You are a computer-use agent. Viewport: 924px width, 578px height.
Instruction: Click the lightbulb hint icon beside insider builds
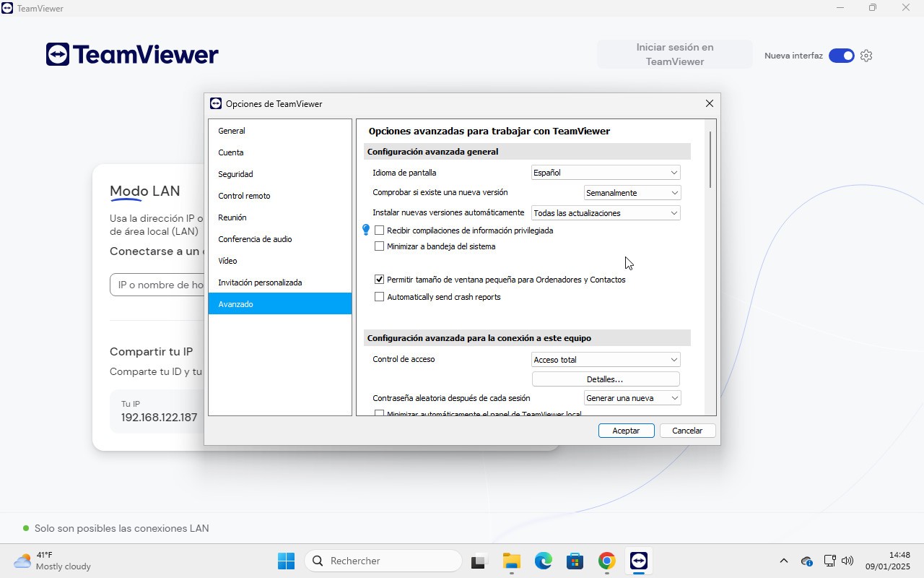pyautogui.click(x=366, y=230)
